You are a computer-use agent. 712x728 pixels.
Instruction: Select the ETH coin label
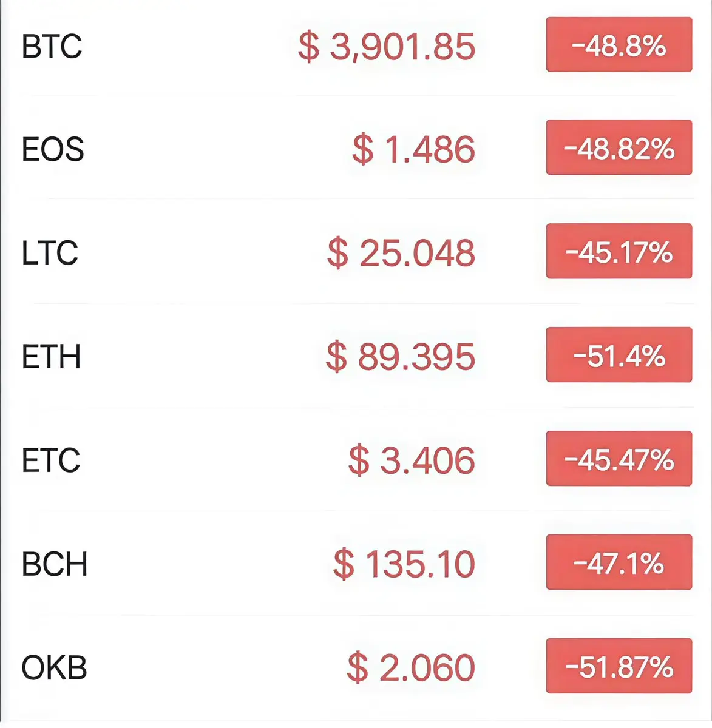click(52, 356)
